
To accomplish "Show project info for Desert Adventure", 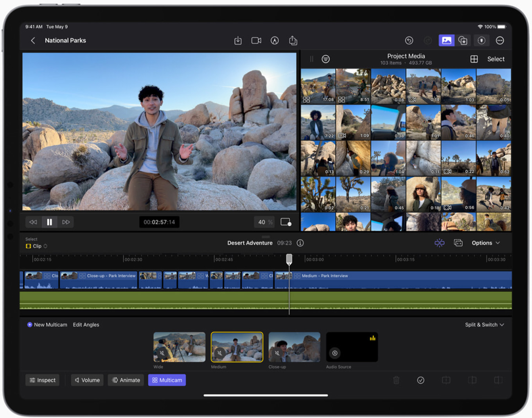I will (300, 243).
